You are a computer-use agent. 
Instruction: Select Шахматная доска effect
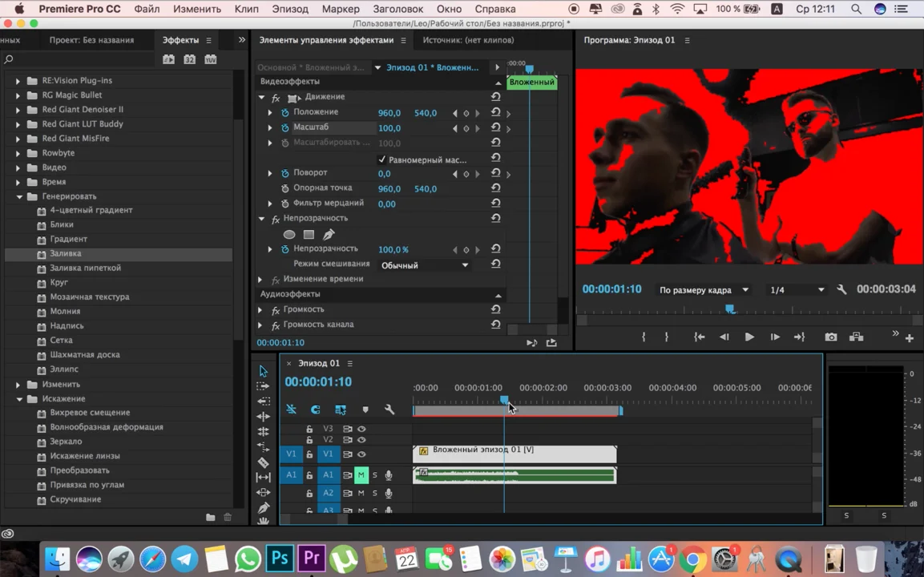(x=85, y=354)
